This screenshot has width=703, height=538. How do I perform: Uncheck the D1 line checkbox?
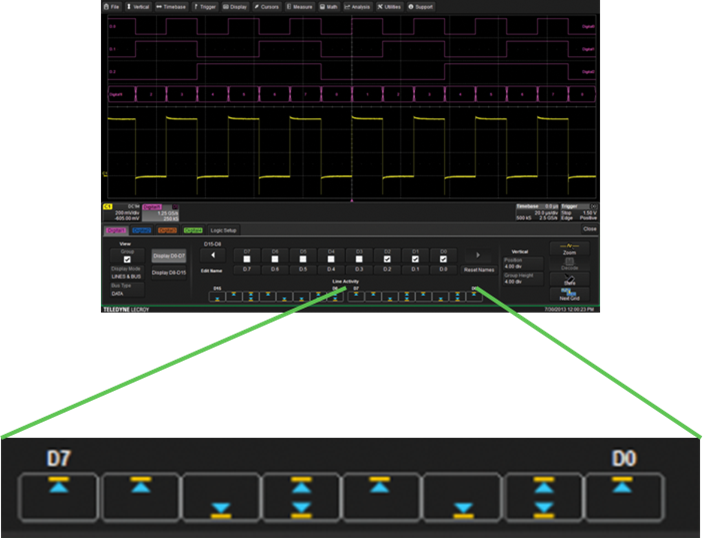coord(415,259)
